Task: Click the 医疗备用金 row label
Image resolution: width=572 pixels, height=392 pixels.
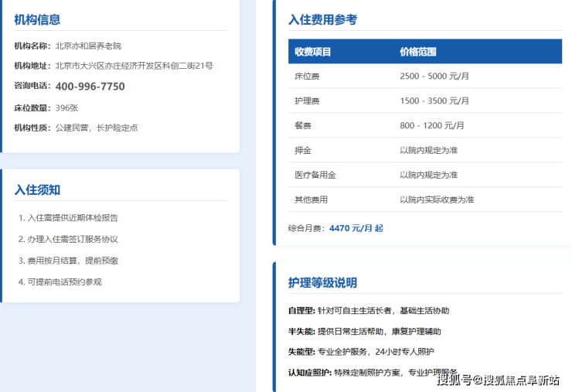Action: [x=315, y=176]
